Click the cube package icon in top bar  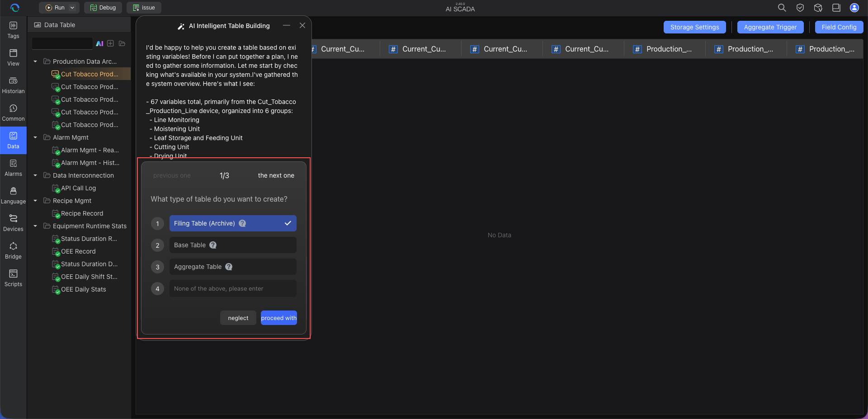[818, 8]
